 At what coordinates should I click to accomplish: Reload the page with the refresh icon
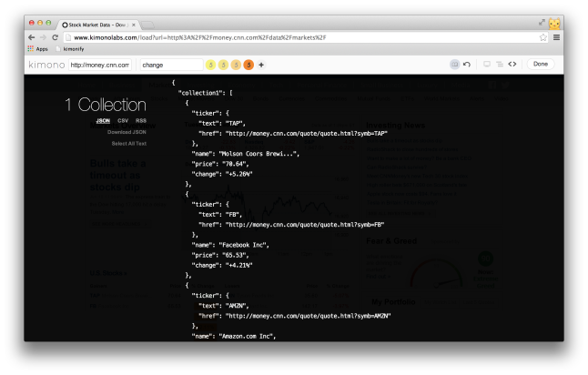(55, 37)
